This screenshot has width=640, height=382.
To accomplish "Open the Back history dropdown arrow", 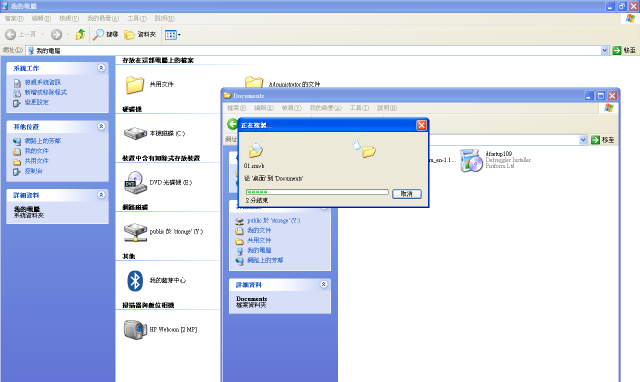I will [42, 35].
